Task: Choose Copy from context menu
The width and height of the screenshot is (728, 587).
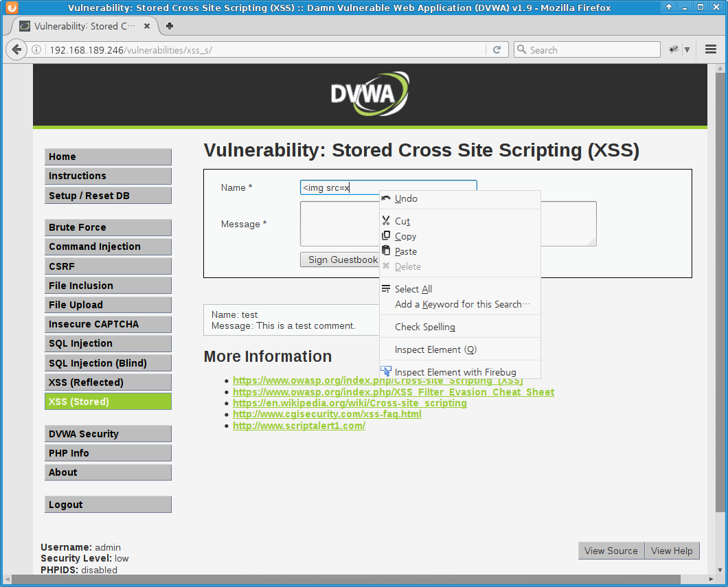Action: [x=460, y=236]
